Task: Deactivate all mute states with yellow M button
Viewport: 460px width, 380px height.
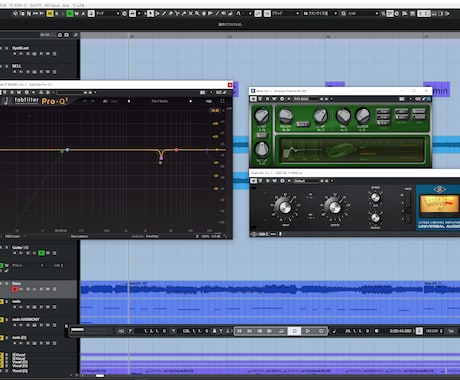Action: tap(50, 14)
